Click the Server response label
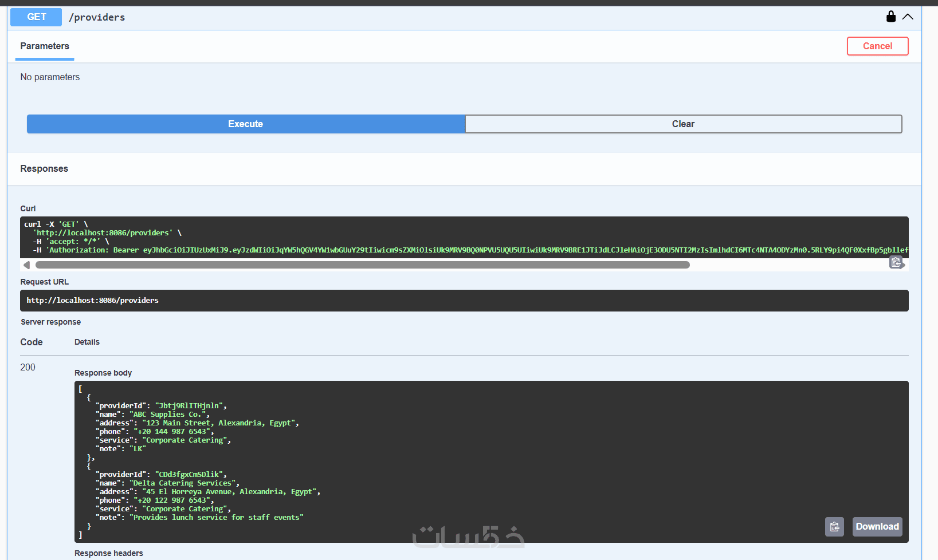The image size is (938, 560). tap(51, 322)
